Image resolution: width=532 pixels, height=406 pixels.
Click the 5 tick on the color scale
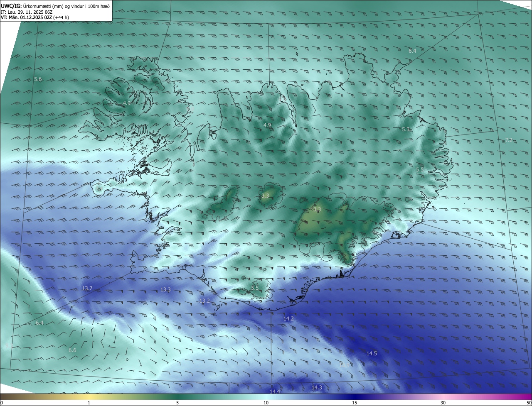pos(177,403)
